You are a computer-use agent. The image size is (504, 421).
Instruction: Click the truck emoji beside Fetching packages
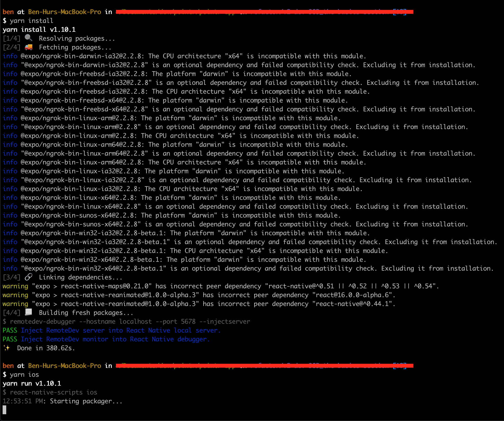tap(29, 47)
